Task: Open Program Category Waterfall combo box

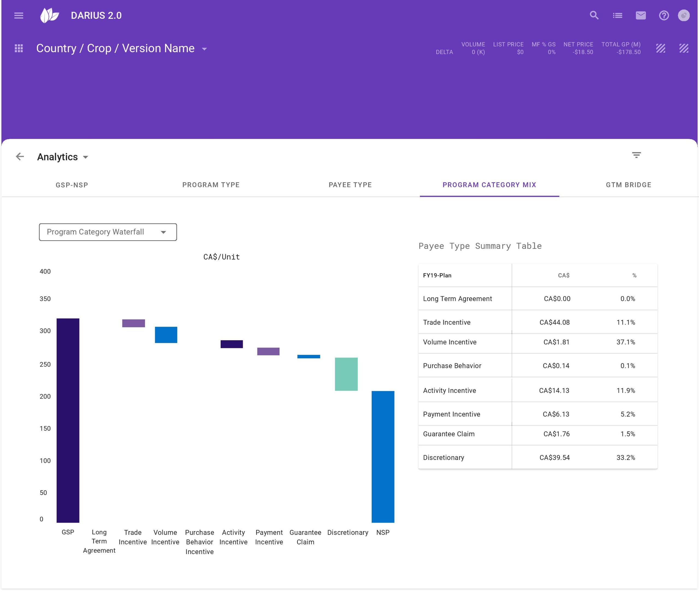Action: pos(108,232)
